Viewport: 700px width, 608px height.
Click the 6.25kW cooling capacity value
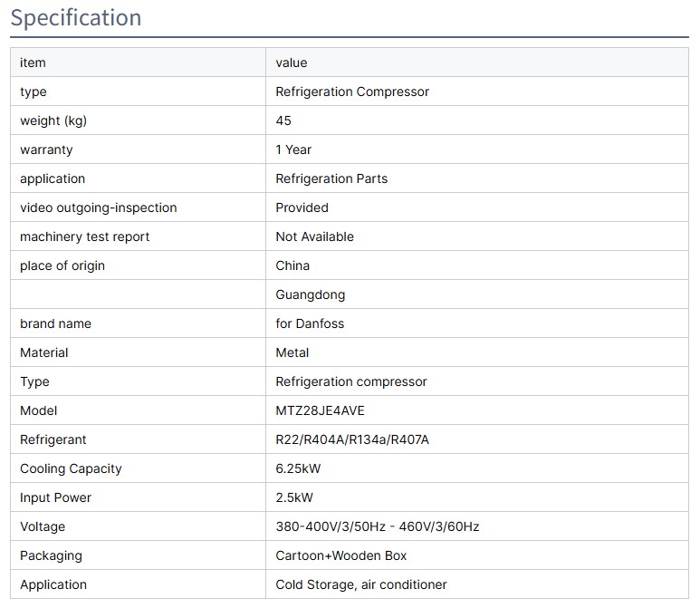298,468
